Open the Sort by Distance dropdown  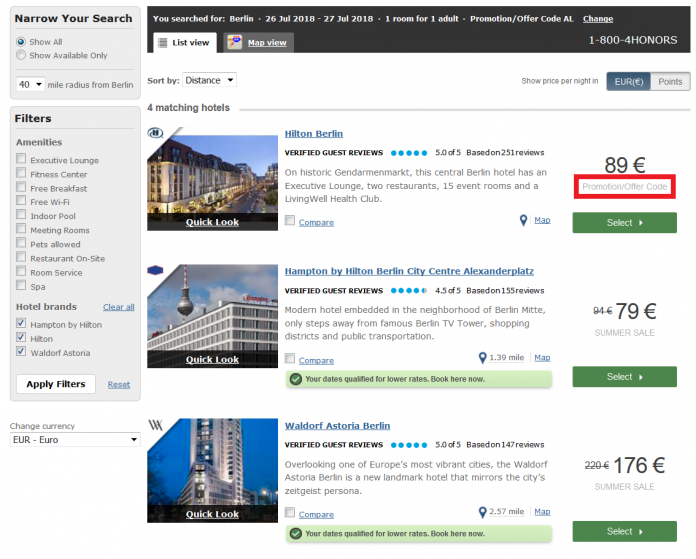point(210,80)
